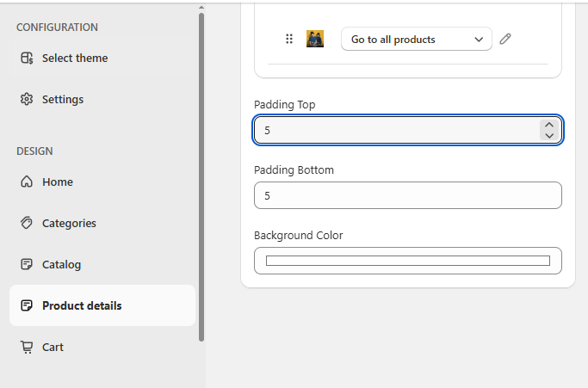
Task: Click the Home house icon
Action: point(27,182)
